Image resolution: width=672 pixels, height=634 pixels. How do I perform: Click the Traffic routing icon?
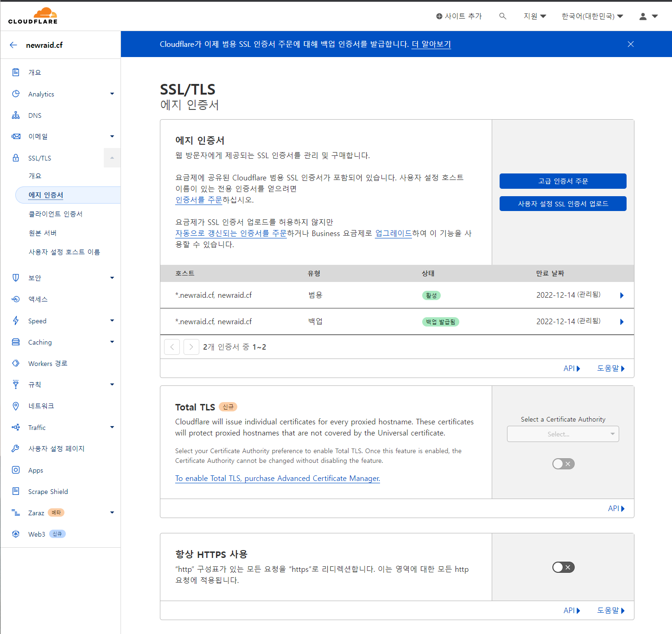[x=16, y=427]
